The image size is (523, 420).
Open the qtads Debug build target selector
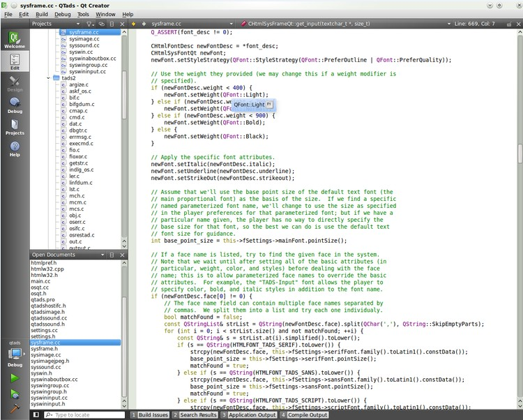point(15,354)
